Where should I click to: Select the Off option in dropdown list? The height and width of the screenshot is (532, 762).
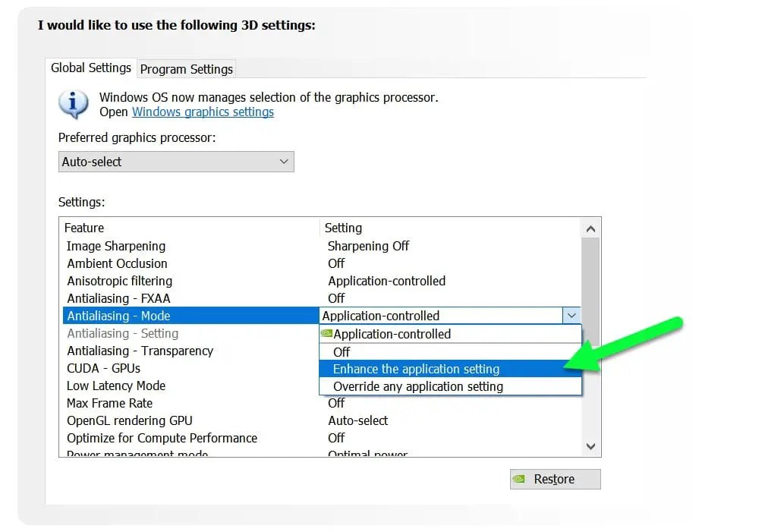coord(450,351)
